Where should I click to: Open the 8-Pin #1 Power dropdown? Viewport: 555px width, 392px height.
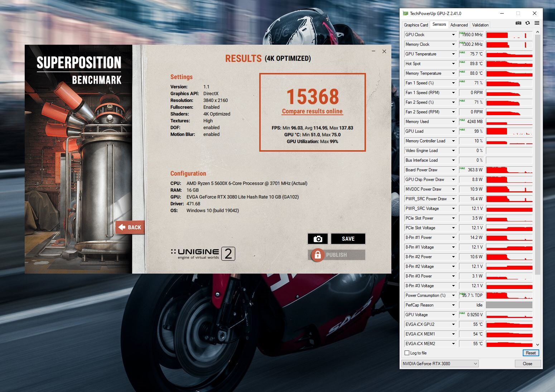coord(453,237)
